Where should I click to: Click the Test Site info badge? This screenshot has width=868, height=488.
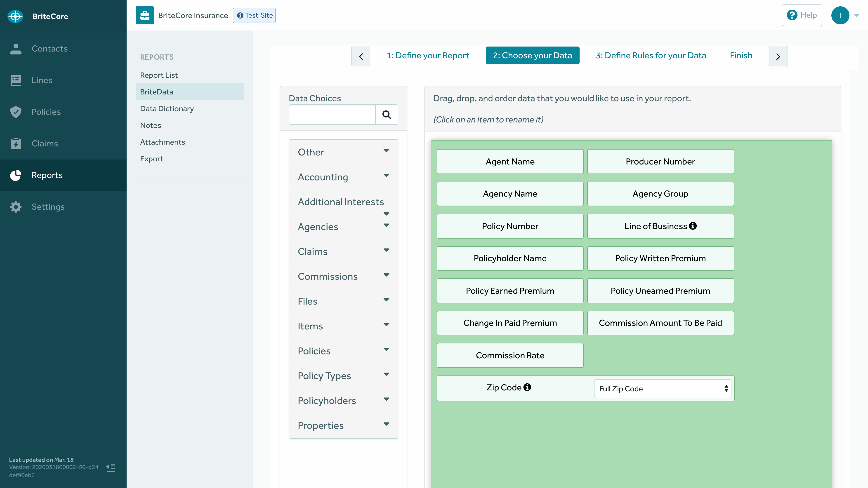(254, 15)
